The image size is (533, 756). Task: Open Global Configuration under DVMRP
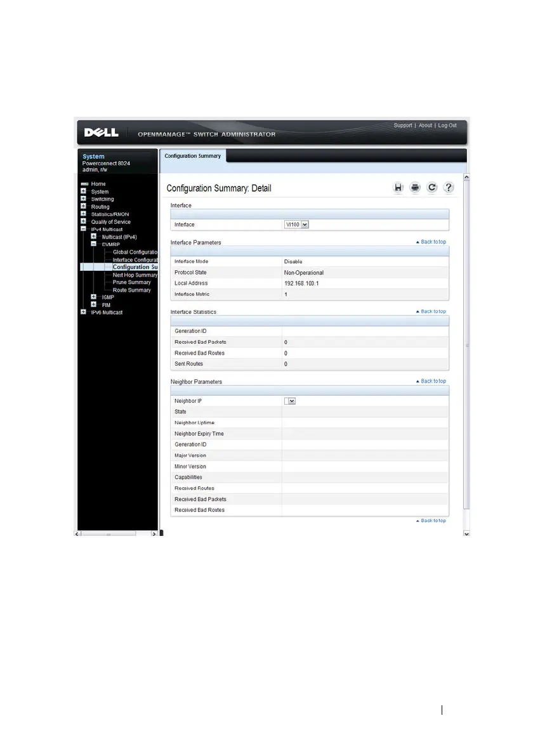tap(135, 252)
